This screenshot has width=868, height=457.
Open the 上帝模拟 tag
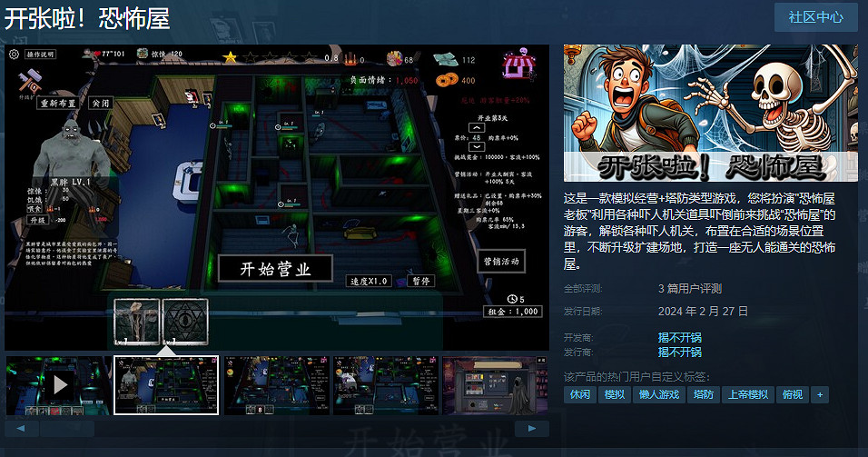[x=747, y=394]
